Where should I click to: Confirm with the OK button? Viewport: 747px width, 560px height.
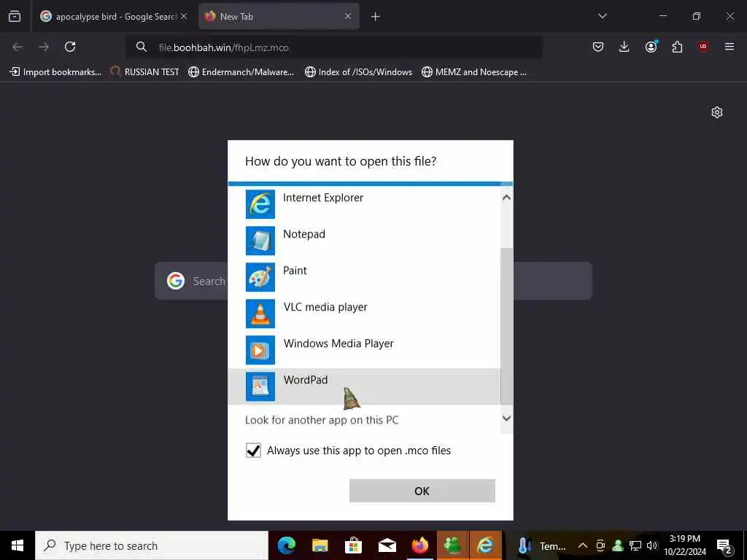[x=422, y=491]
